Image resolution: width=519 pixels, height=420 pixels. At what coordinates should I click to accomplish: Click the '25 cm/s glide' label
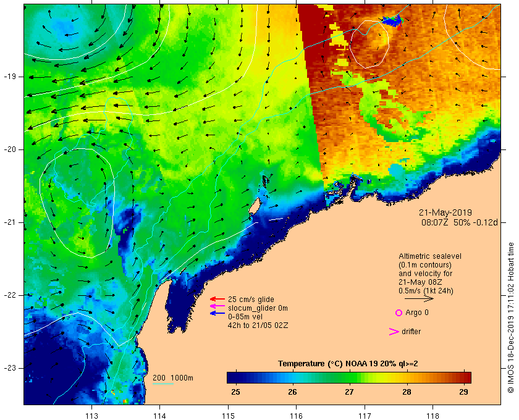pos(251,299)
